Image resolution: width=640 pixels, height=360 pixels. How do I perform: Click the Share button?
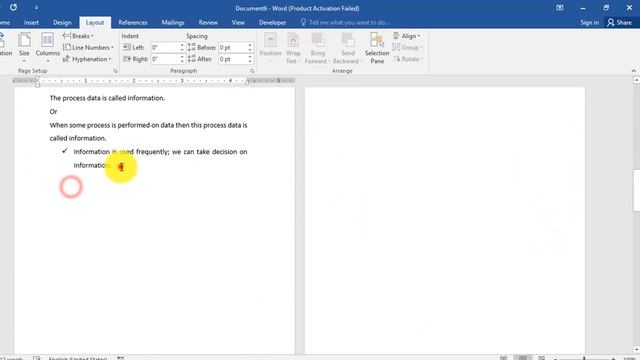pyautogui.click(x=619, y=22)
